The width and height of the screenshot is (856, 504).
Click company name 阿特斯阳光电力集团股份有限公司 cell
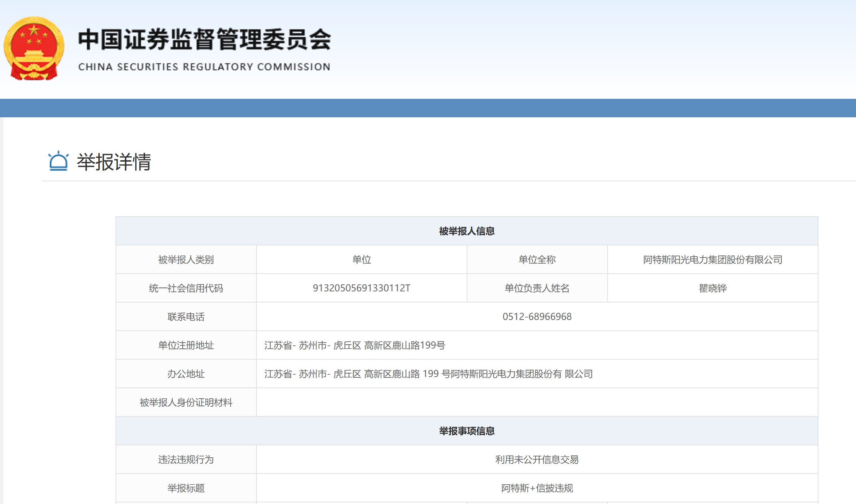(712, 260)
